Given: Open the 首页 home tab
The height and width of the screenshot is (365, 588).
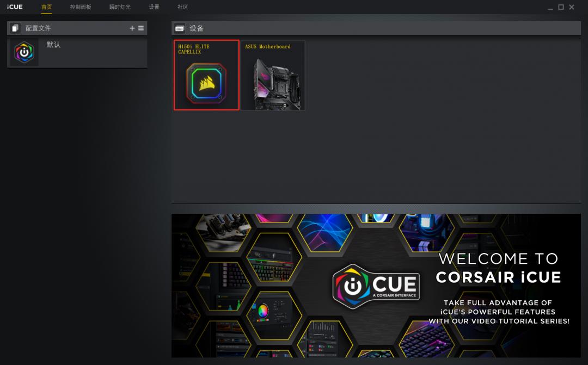Looking at the screenshot, I should [x=46, y=7].
